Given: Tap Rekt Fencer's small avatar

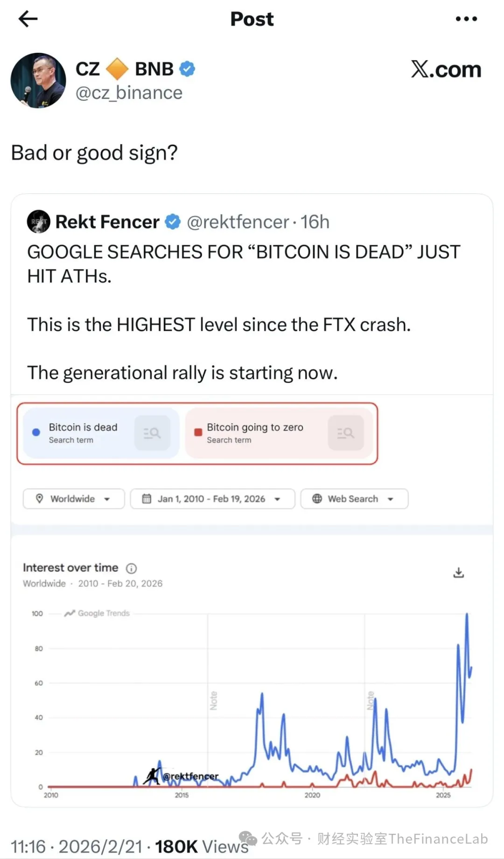Looking at the screenshot, I should tap(38, 221).
